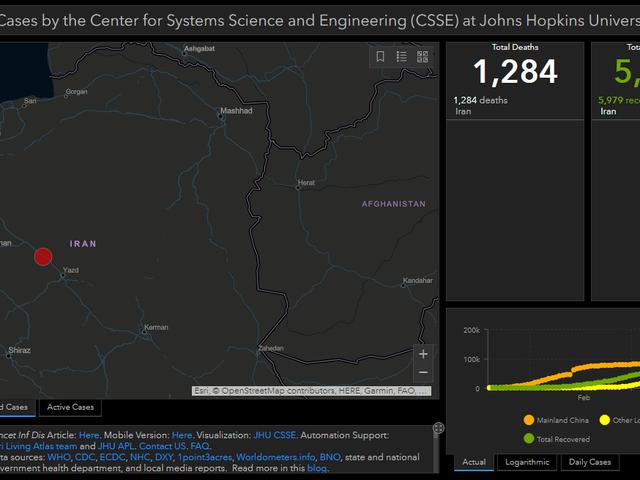Screen dimensions: 640x480
Task: Click the Kandahar city label
Action: (x=418, y=280)
